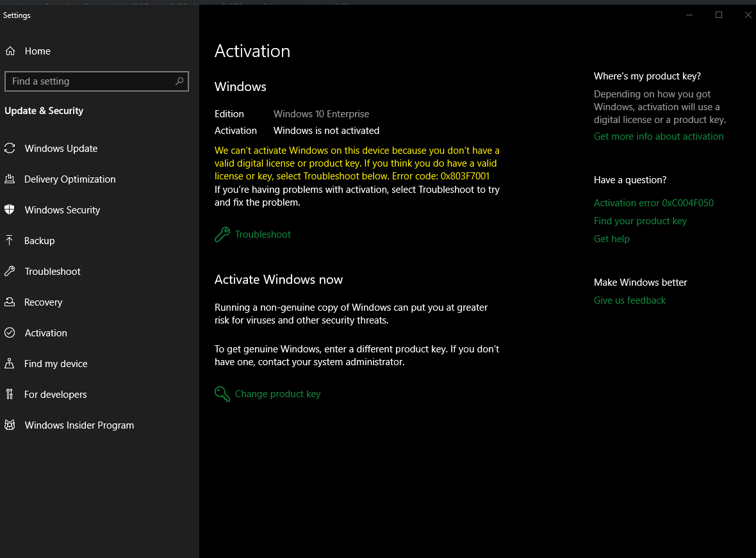
Task: Open Activation error 0xC004F050 link
Action: pos(653,203)
